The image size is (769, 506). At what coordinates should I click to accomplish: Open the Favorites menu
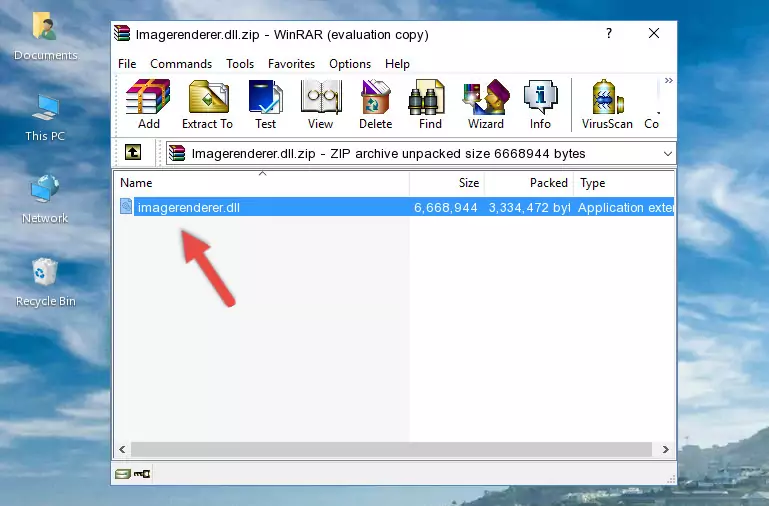click(x=291, y=64)
